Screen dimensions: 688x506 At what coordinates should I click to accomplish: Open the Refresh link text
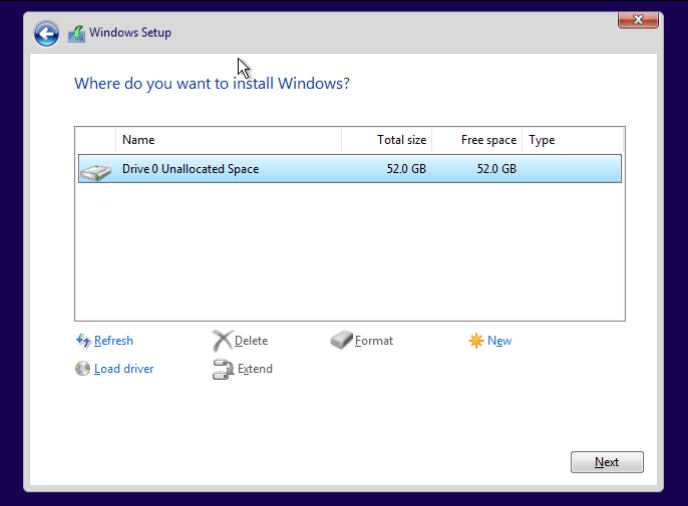point(113,341)
